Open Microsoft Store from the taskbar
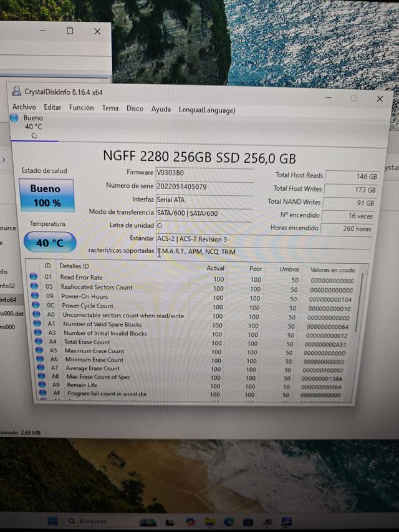 click(x=248, y=522)
